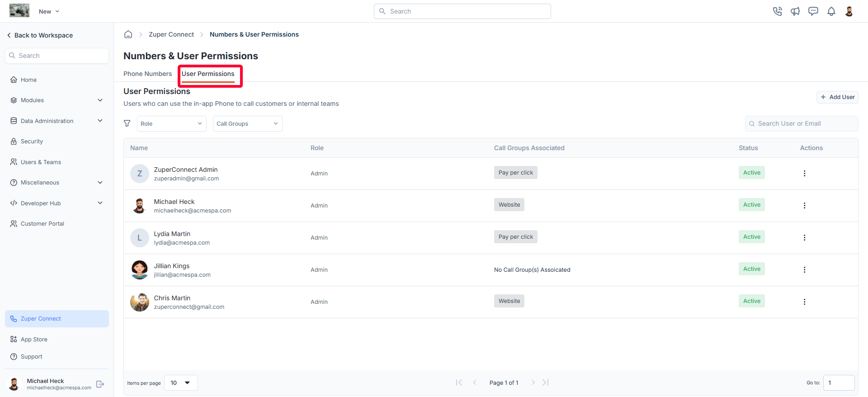The height and width of the screenshot is (397, 868).
Task: Click the Website tag for Chris Martin
Action: 509,301
